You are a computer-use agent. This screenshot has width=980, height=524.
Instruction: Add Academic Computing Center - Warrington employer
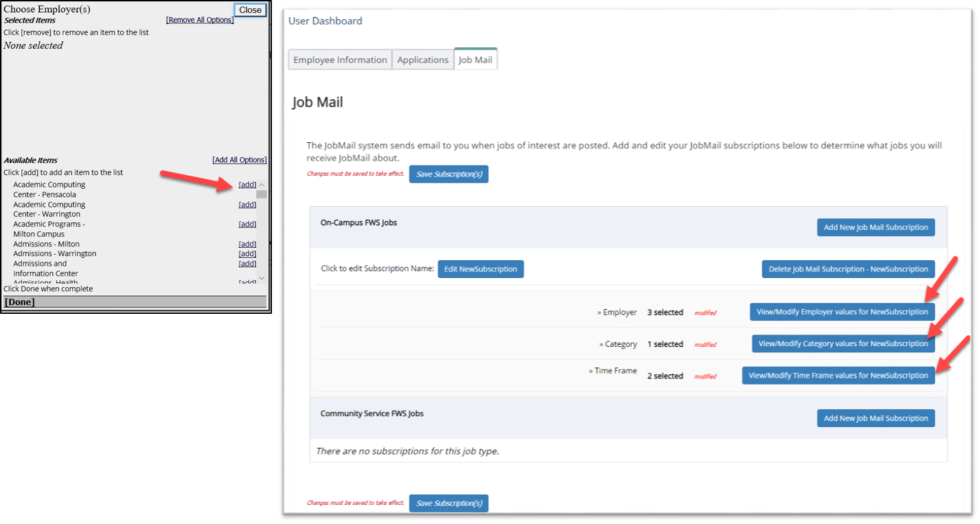[x=247, y=205]
